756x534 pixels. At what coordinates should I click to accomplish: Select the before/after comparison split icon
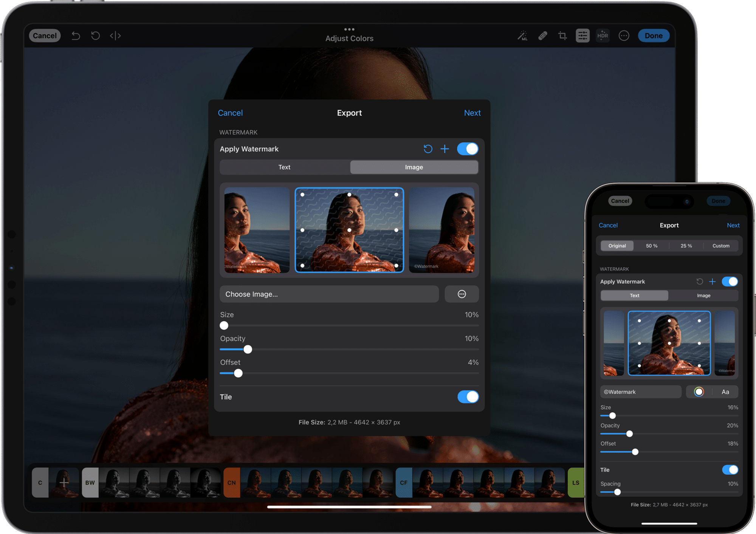point(115,36)
